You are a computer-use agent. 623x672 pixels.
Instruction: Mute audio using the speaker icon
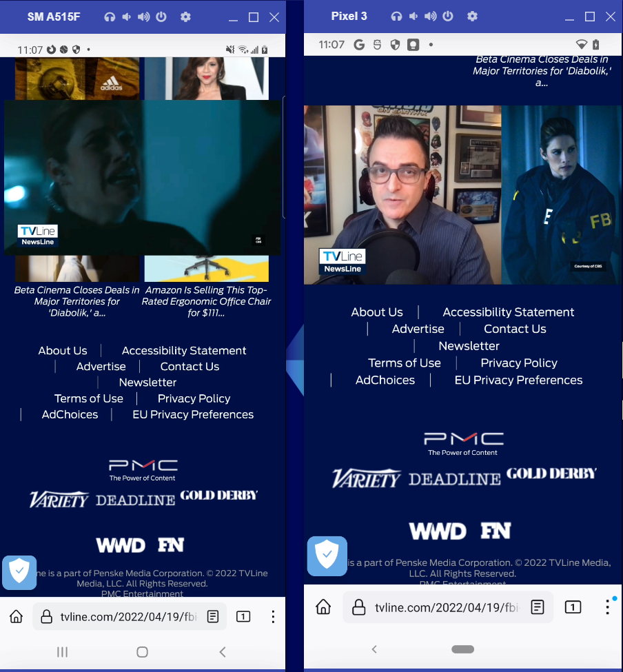(x=127, y=18)
